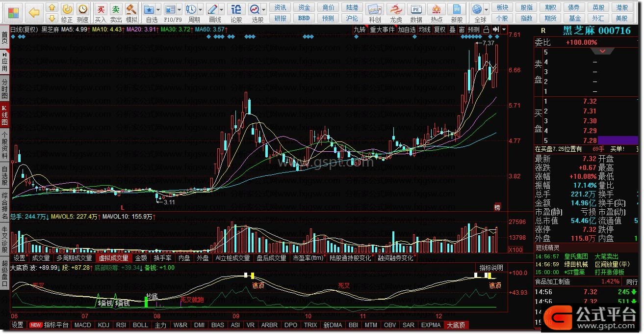Open the 热点 hot topics icon
This screenshot has height=334, width=644.
click(436, 13)
